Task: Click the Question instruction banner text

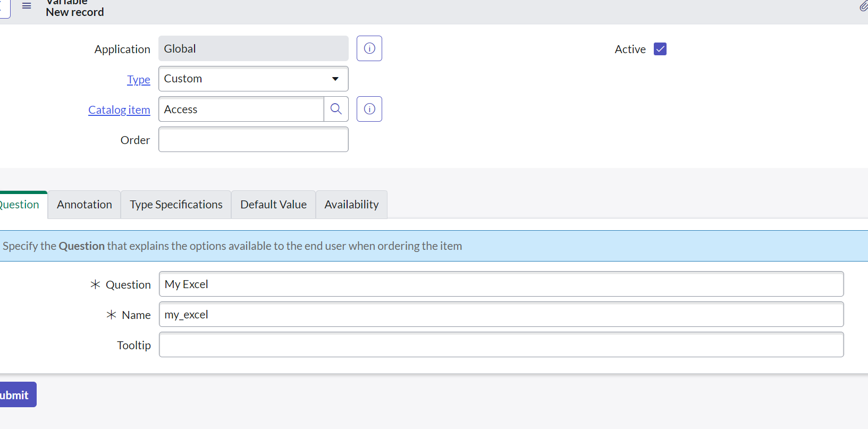Action: [232, 246]
